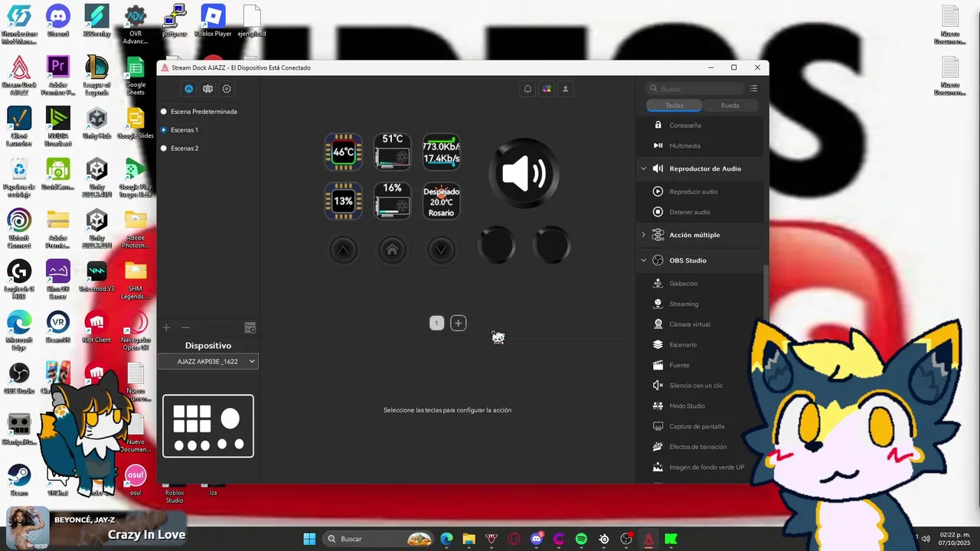This screenshot has height=551, width=980.
Task: Open Discord from the taskbar
Action: (x=537, y=539)
